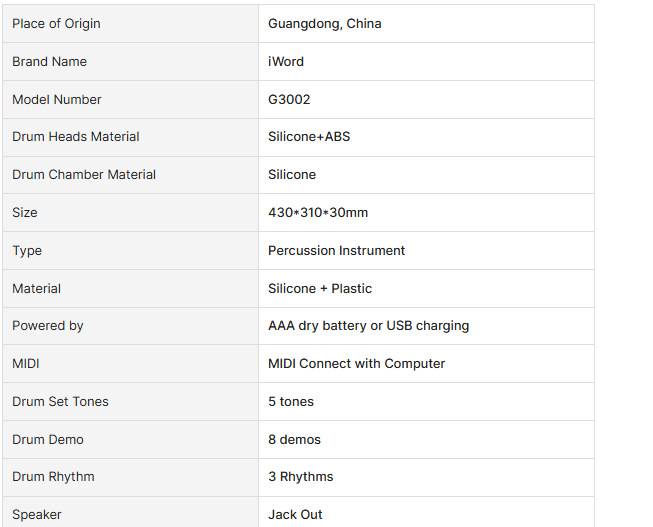Select the 'G3002' model number
This screenshot has width=653, height=527.
pyautogui.click(x=290, y=100)
